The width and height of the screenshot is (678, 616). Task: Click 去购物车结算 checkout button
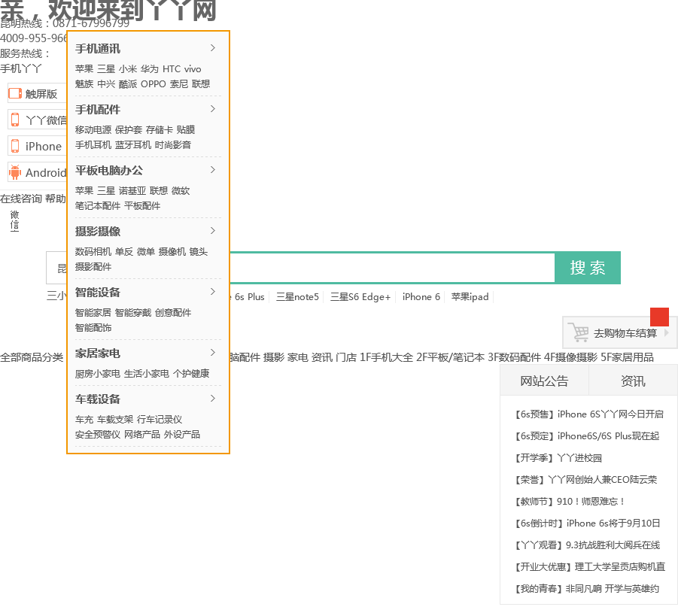point(619,332)
